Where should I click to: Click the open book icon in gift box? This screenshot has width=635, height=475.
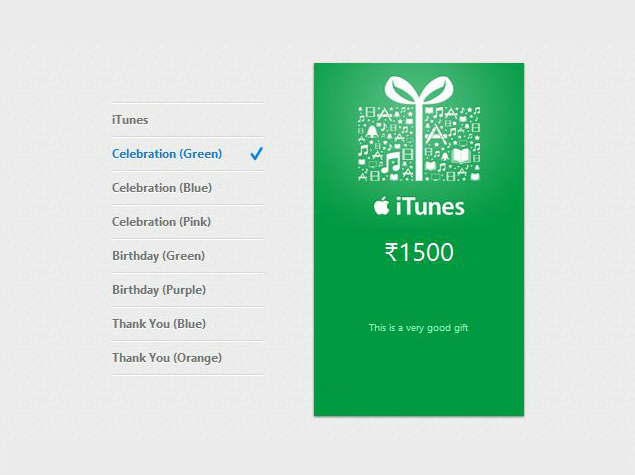click(x=460, y=156)
